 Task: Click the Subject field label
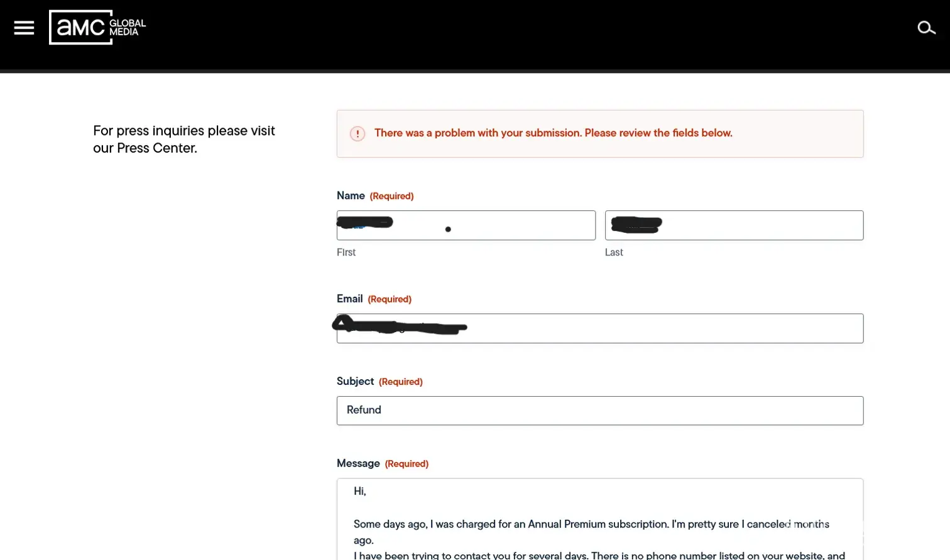tap(355, 381)
